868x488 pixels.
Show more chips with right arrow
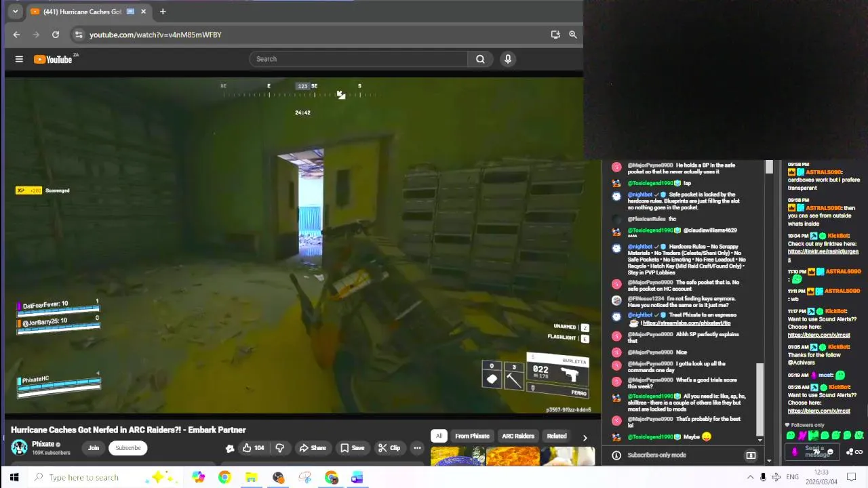pos(585,438)
